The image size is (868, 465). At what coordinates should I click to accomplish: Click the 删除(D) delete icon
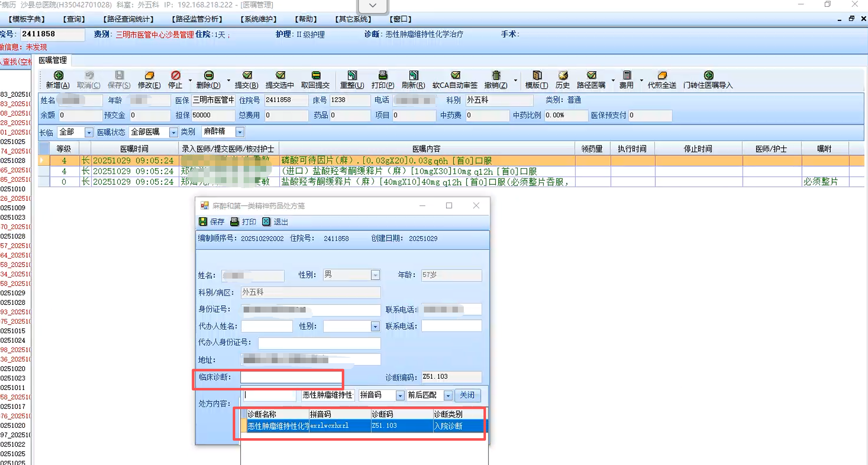208,76
